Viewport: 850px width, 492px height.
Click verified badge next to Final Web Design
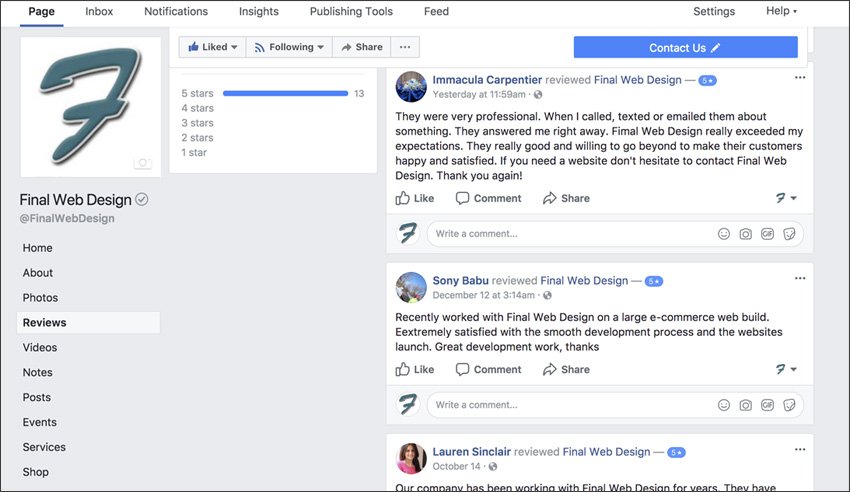tap(141, 199)
